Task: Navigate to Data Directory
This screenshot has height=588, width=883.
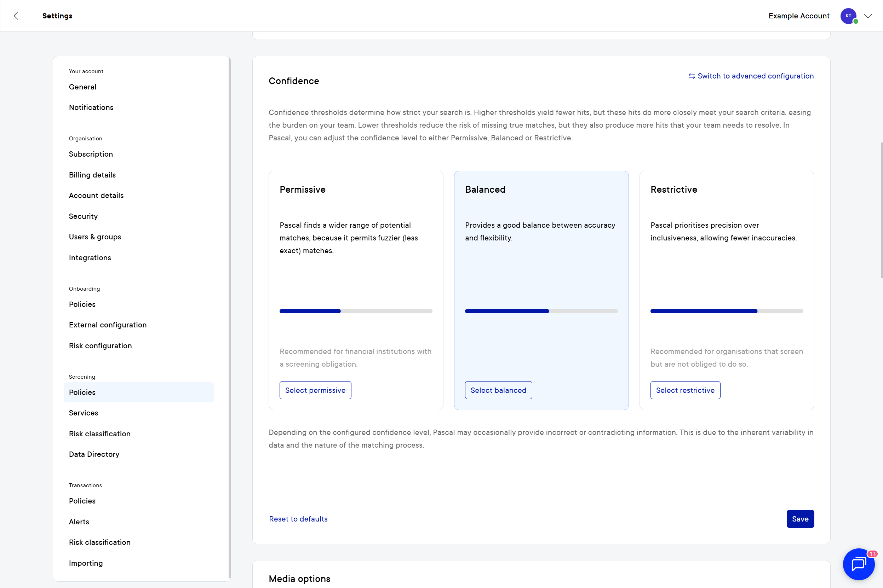Action: tap(94, 454)
